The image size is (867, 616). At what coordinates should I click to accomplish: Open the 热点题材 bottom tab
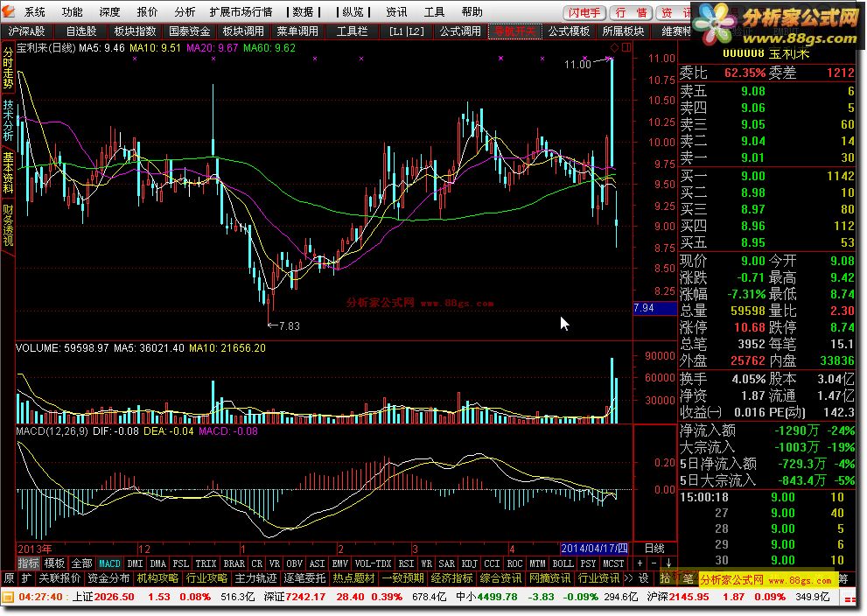[353, 578]
